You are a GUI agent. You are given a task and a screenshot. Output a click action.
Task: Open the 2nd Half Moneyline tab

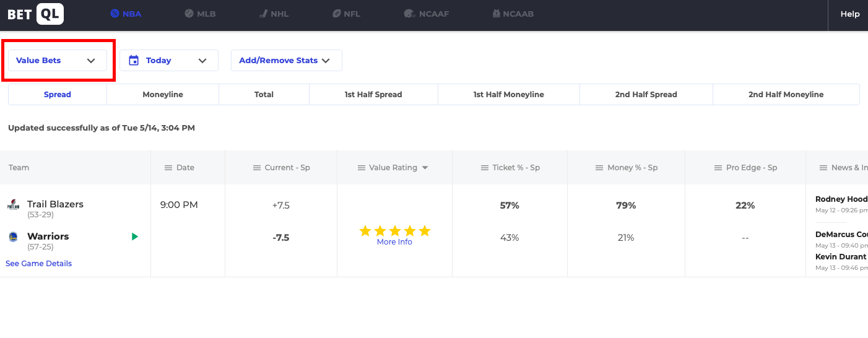click(786, 95)
